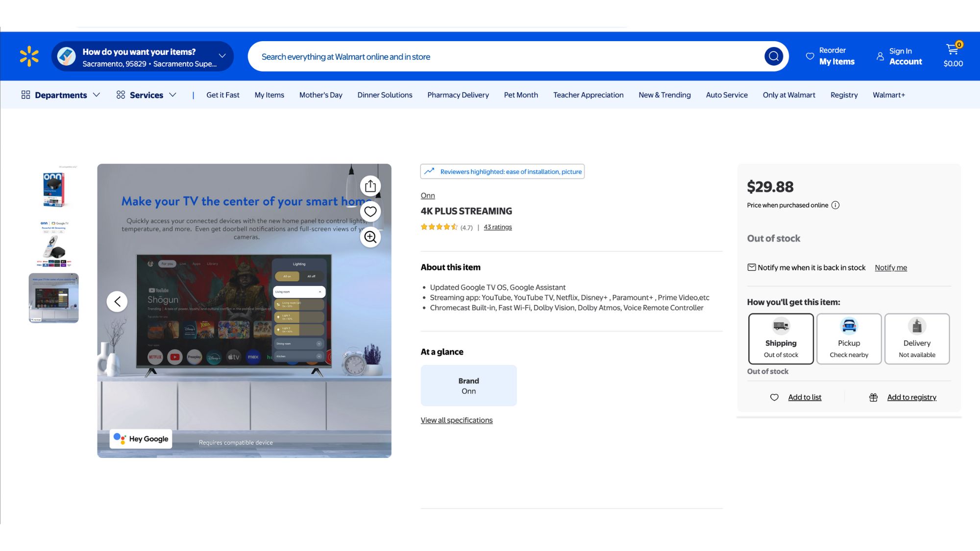Expand the Services dropdown

(172, 95)
